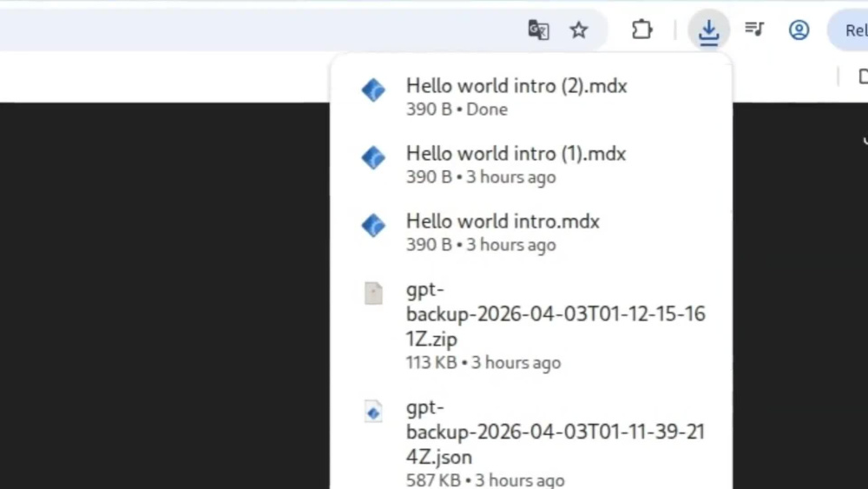Click the Google Translate icon in address bar
Viewport: 868px width, 489px height.
(538, 30)
